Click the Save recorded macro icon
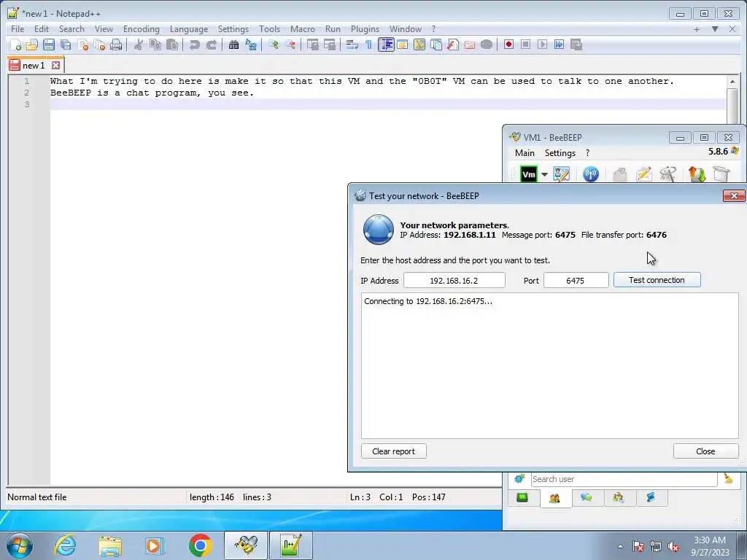Image resolution: width=747 pixels, height=560 pixels. coord(576,44)
